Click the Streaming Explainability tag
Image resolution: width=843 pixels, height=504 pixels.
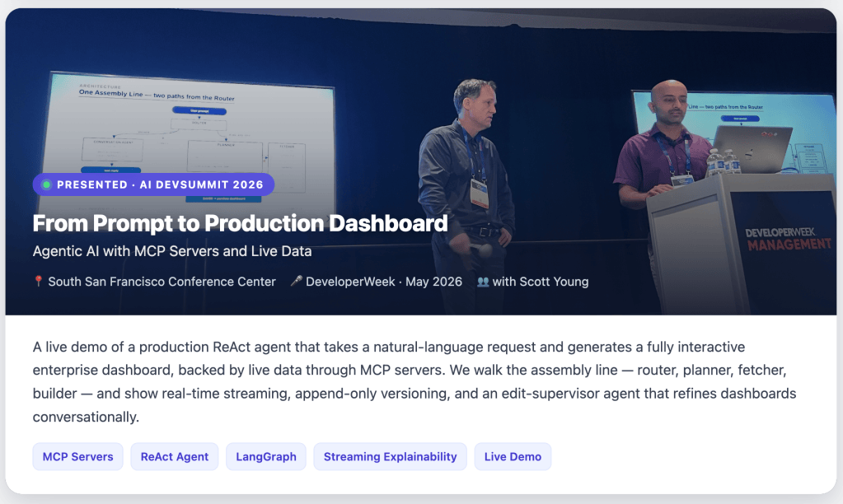click(390, 456)
